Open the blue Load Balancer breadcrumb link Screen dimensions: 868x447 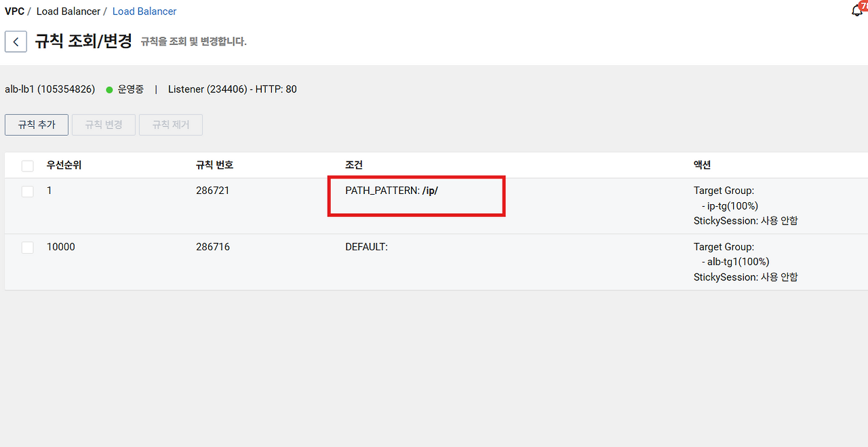click(144, 12)
